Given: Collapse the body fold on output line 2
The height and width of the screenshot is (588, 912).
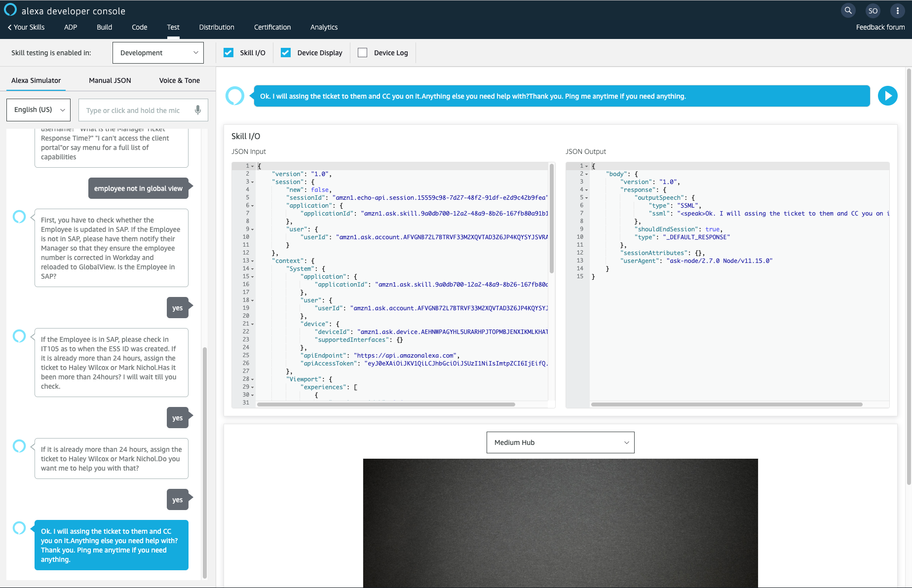Looking at the screenshot, I should (587, 174).
